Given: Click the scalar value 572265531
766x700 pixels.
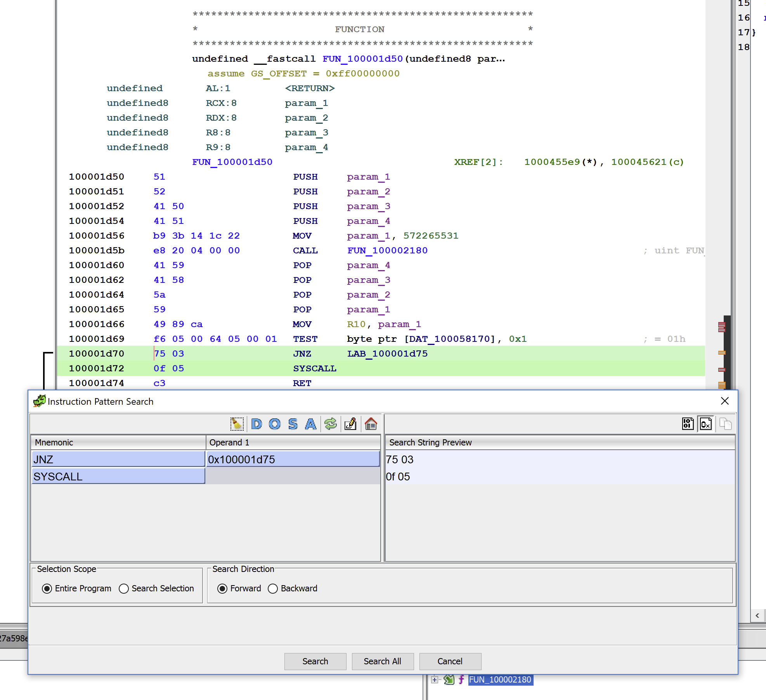Looking at the screenshot, I should click(x=431, y=236).
